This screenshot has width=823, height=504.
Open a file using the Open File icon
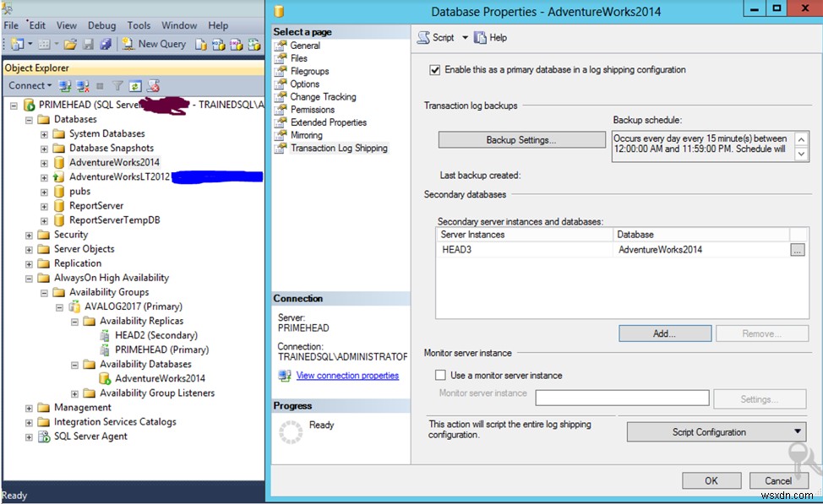pos(70,43)
